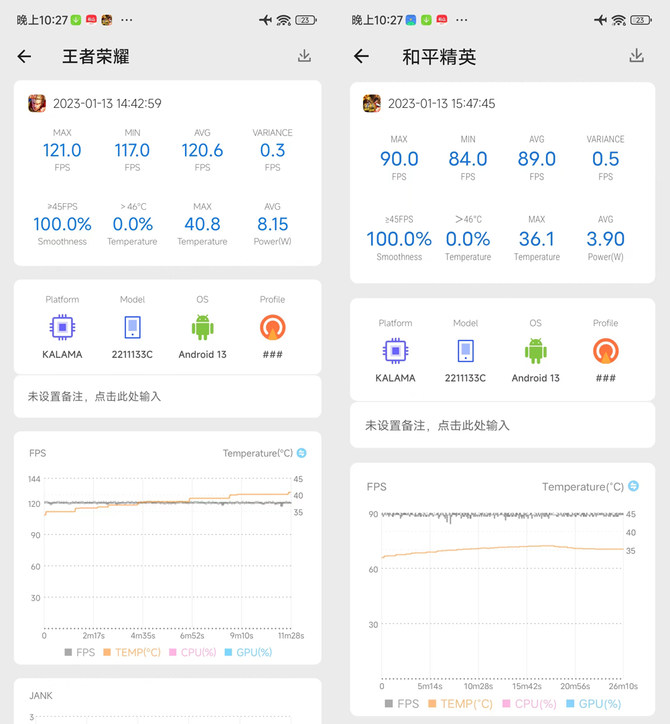Viewport: 670px width, 724px height.
Task: Tap the 和平精英 page title
Action: point(439,57)
